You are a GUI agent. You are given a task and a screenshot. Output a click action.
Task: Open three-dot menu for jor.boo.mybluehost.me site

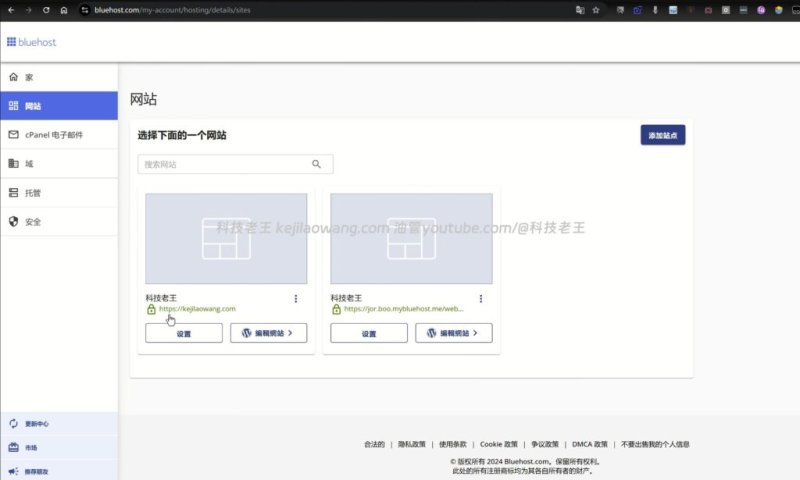coord(481,298)
